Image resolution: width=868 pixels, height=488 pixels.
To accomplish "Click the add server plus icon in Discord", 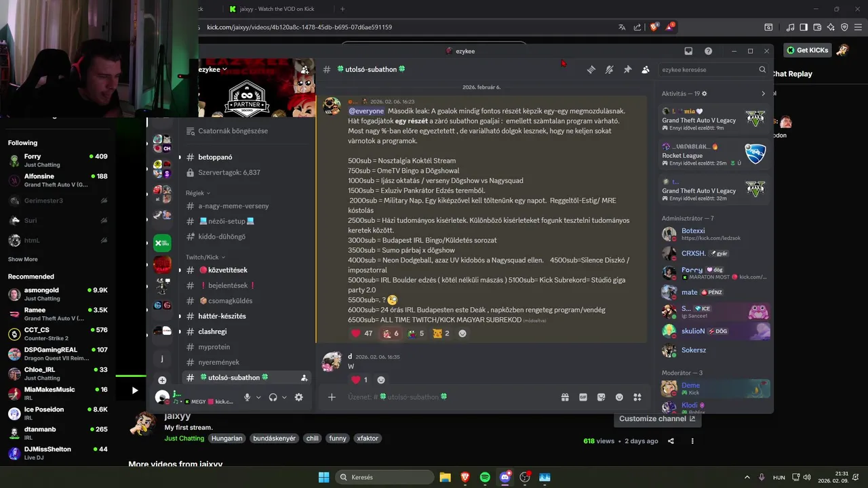I will point(162,380).
